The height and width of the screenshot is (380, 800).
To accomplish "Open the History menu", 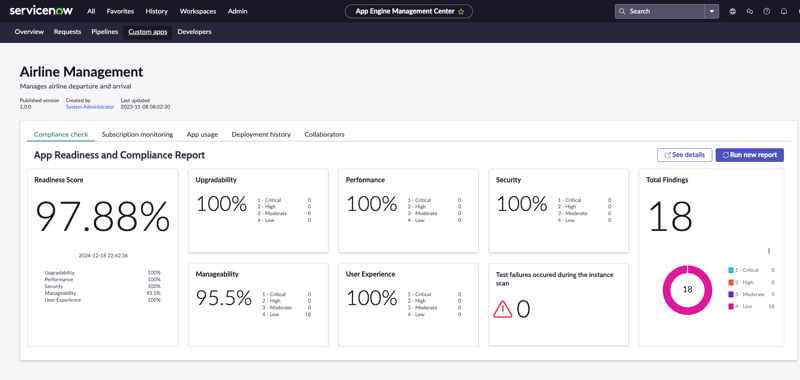I will point(156,11).
